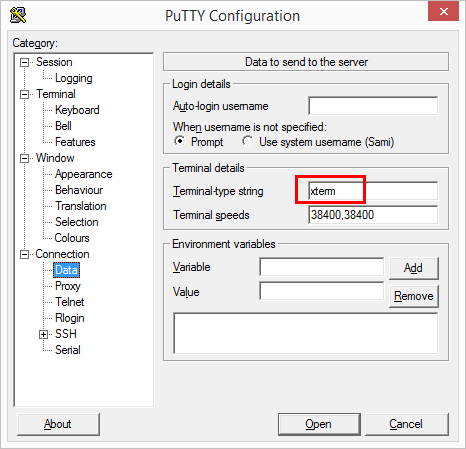Collapse the Terminal tree node
The height and width of the screenshot is (449, 466).
pyautogui.click(x=24, y=94)
